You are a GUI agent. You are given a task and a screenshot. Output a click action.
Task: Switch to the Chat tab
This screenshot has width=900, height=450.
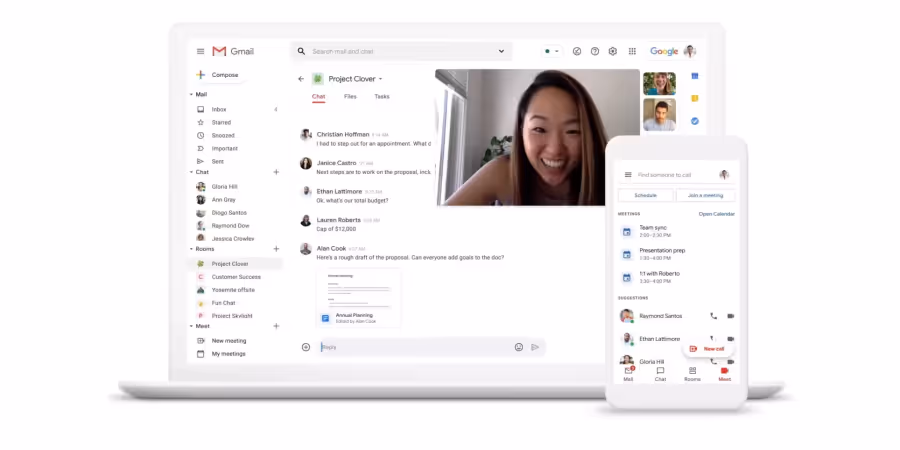coord(319,96)
